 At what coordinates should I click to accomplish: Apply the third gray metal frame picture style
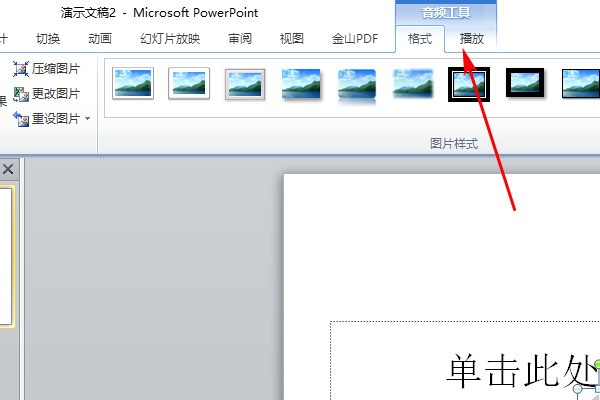pyautogui.click(x=245, y=84)
